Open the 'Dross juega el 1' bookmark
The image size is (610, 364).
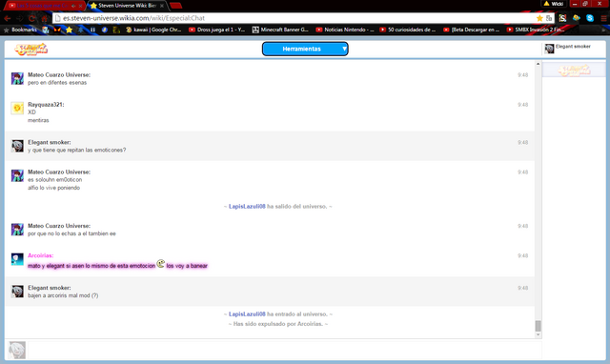click(216, 30)
